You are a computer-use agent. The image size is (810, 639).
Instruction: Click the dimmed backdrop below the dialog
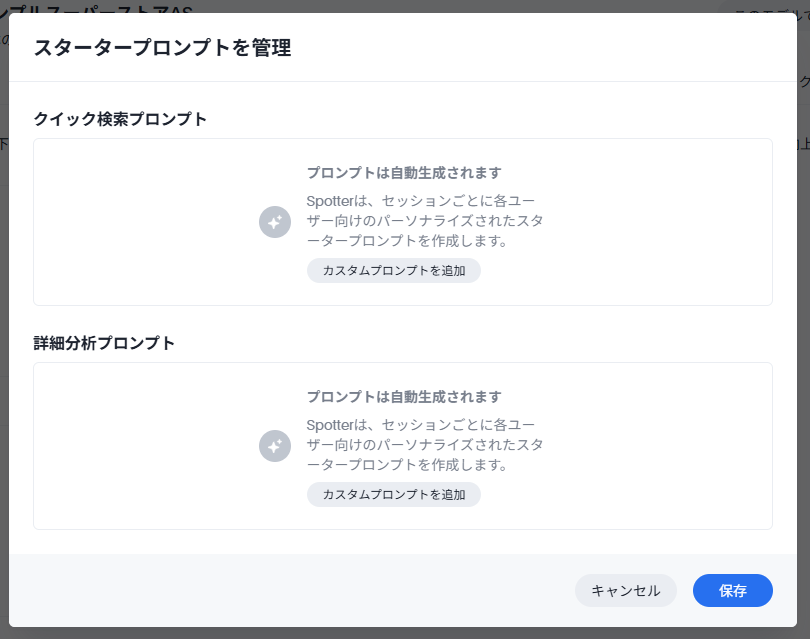[x=405, y=633]
